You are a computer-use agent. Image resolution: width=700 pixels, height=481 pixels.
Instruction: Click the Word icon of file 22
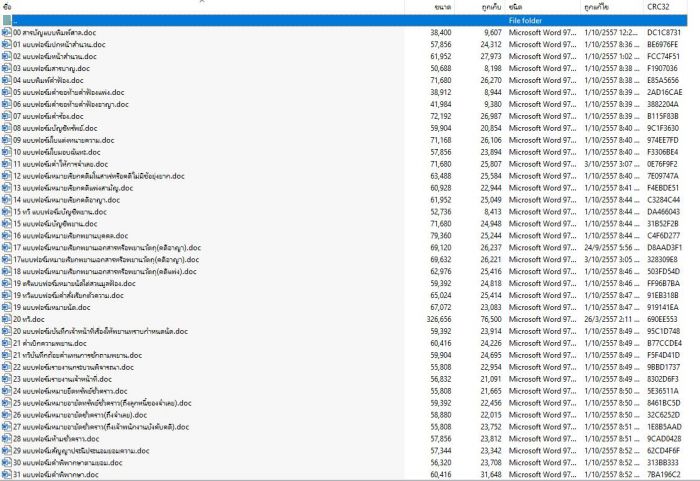(7, 367)
